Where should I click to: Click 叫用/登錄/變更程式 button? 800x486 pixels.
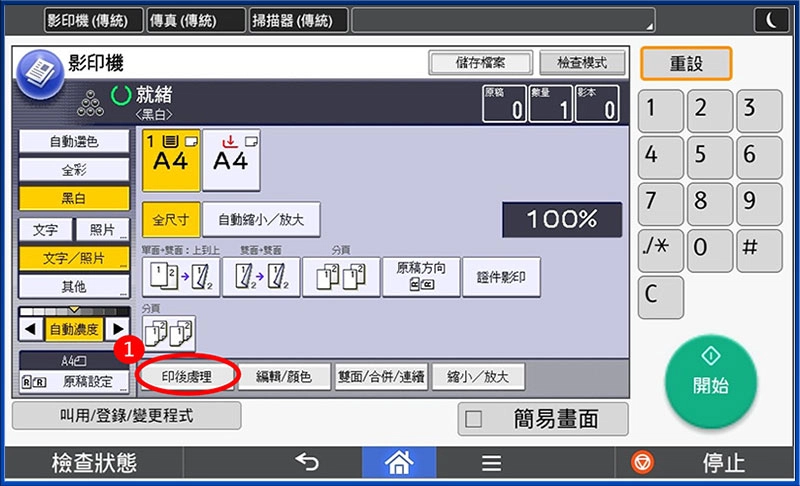[127, 416]
